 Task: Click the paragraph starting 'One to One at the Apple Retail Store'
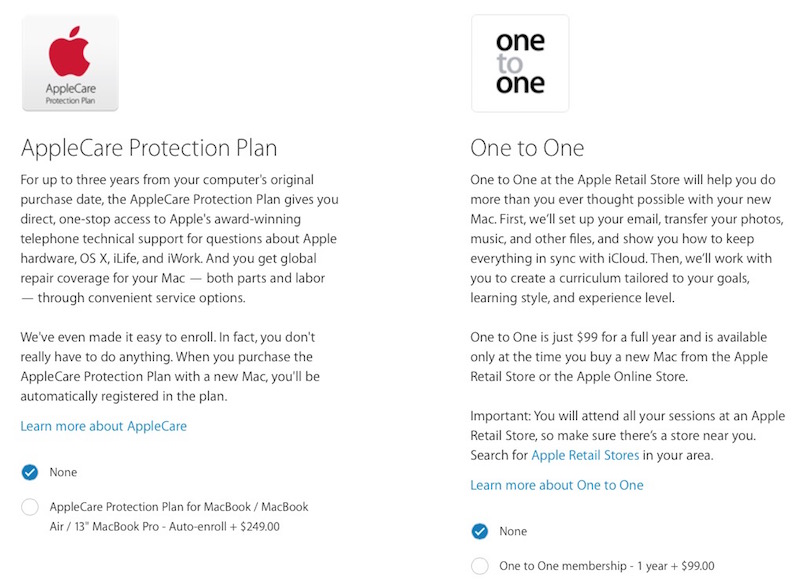[628, 238]
